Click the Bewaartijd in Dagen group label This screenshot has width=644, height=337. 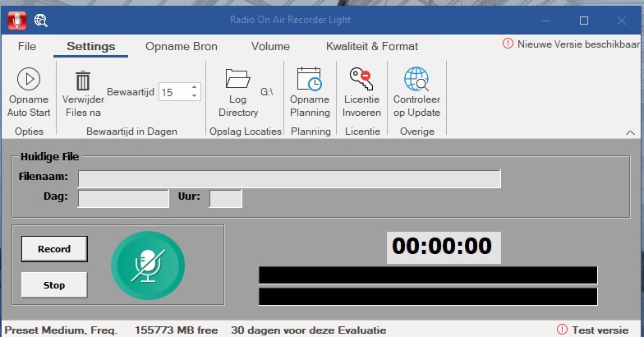pyautogui.click(x=131, y=132)
